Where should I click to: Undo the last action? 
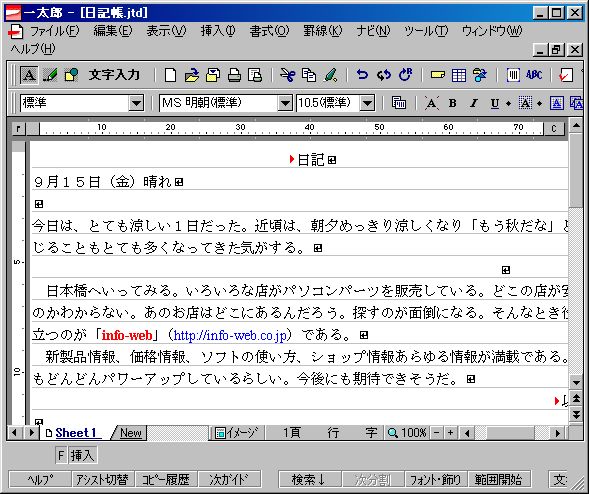tap(362, 75)
